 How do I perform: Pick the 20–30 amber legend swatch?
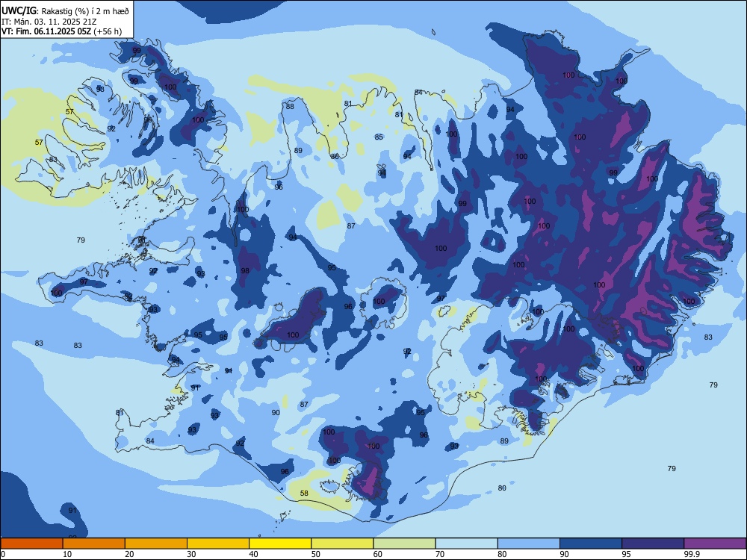pyautogui.click(x=156, y=544)
